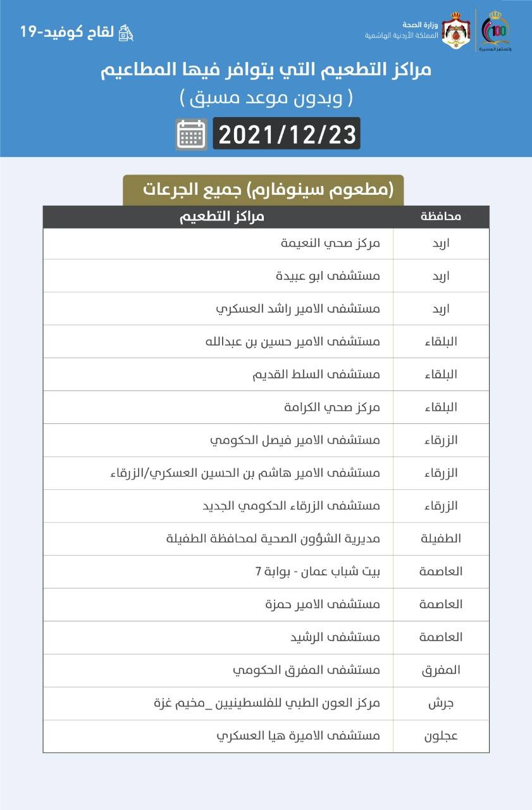Select مستشفى الامير حمزة row
Screen dimensions: 532x810
323,604
